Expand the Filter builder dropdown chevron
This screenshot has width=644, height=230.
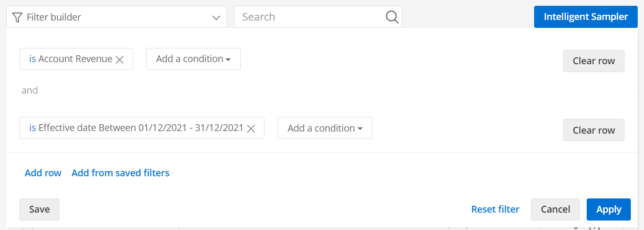(x=216, y=17)
